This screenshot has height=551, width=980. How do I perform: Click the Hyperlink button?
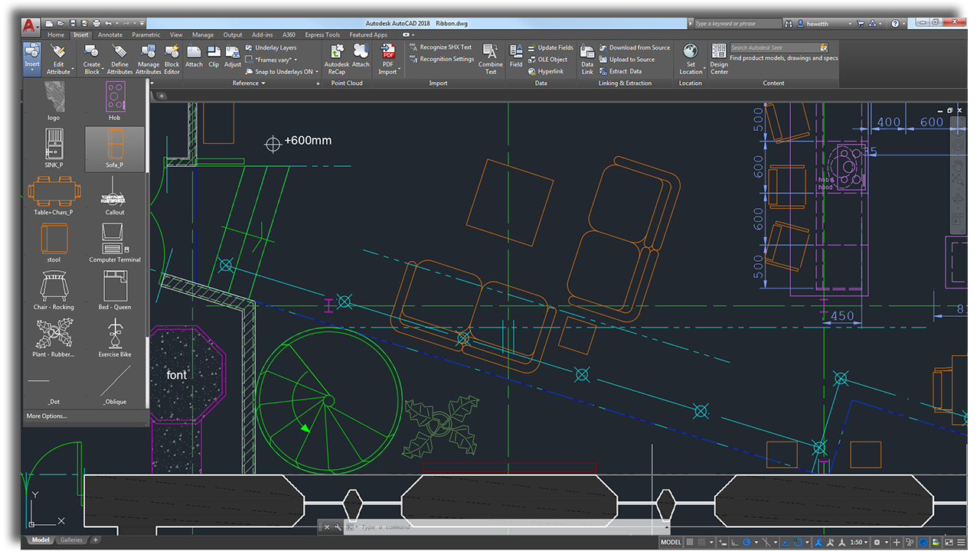coord(546,71)
